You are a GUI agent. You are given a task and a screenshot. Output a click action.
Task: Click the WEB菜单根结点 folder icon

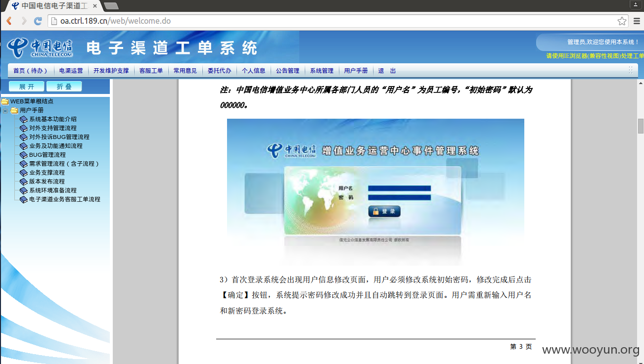pyautogui.click(x=5, y=101)
